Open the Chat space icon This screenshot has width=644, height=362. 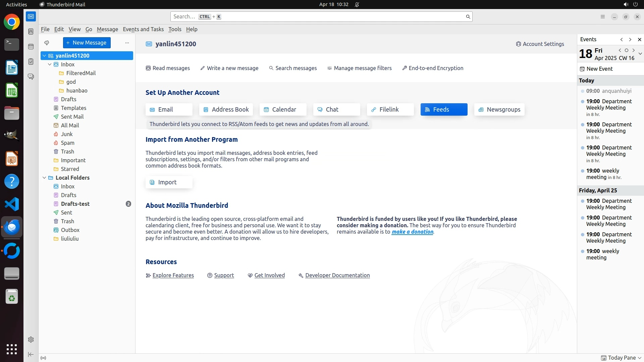[x=31, y=77]
